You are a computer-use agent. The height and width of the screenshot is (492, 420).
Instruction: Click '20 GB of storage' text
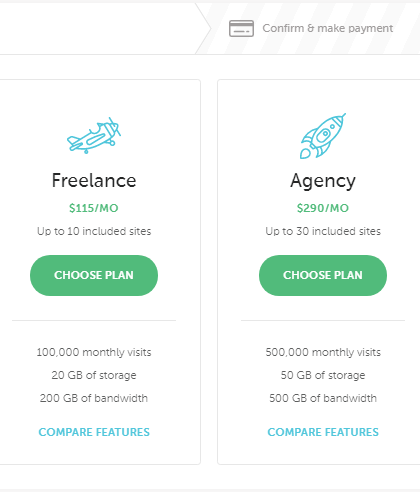pyautogui.click(x=94, y=375)
